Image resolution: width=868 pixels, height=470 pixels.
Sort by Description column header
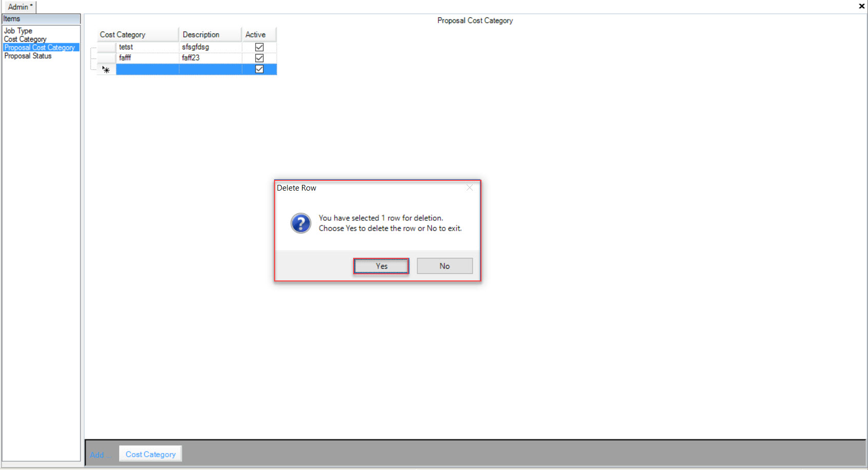click(x=210, y=34)
